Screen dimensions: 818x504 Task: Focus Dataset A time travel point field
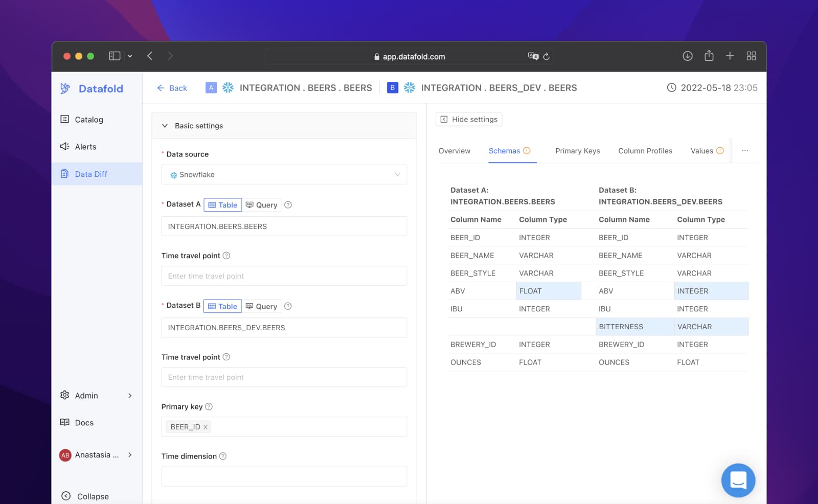point(284,276)
